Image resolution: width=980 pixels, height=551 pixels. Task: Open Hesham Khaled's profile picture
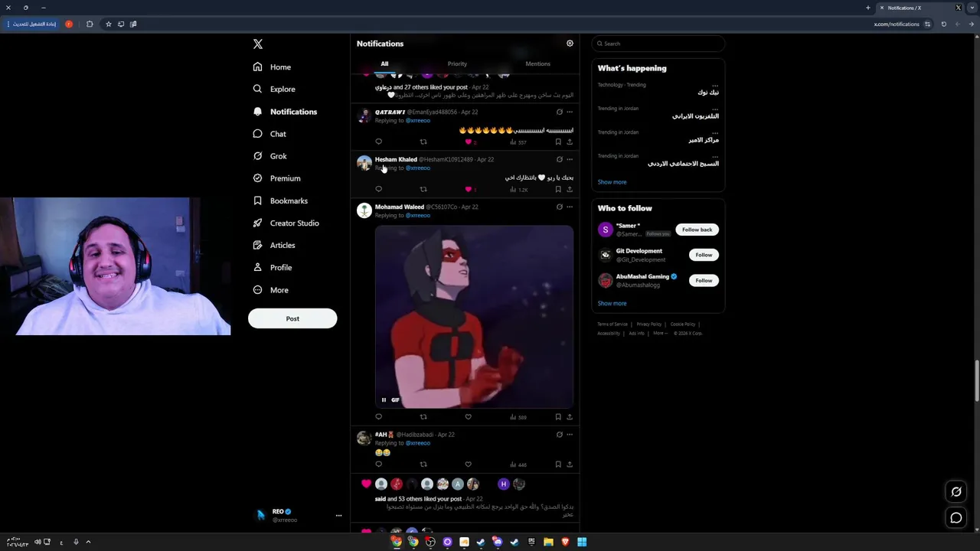click(x=364, y=163)
